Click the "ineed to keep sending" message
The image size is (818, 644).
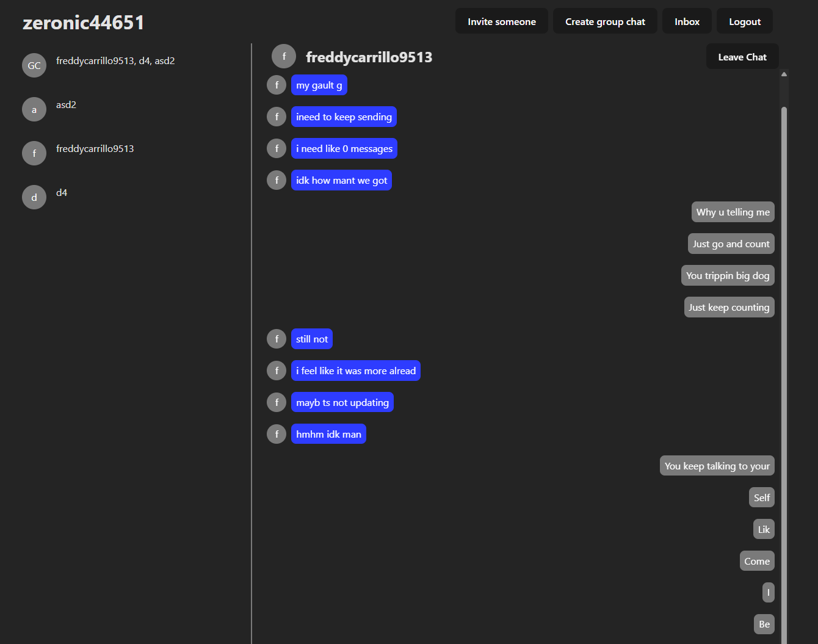[x=344, y=117]
